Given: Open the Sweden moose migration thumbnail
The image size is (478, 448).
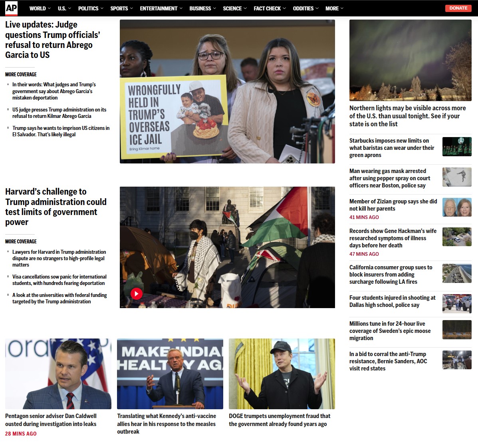Looking at the screenshot, I should (457, 330).
